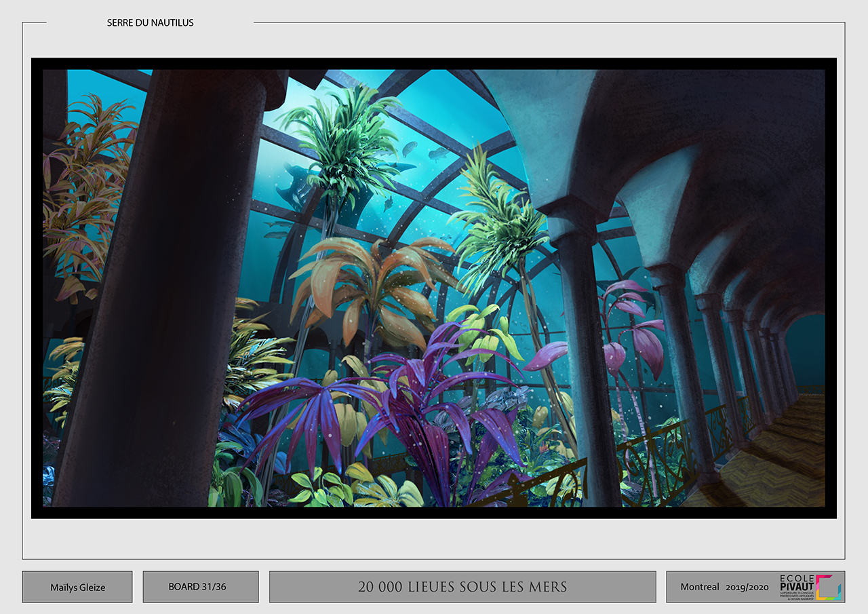Click the "SERRE DU NAUTILUS" title text
The height and width of the screenshot is (614, 868).
pos(150,22)
